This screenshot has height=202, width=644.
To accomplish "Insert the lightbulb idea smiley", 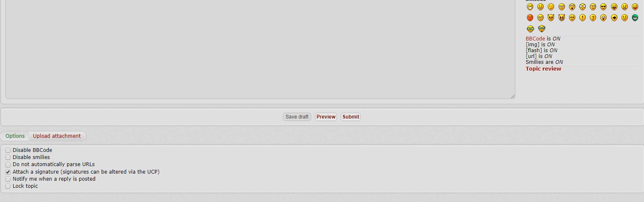I will pyautogui.click(x=603, y=18).
